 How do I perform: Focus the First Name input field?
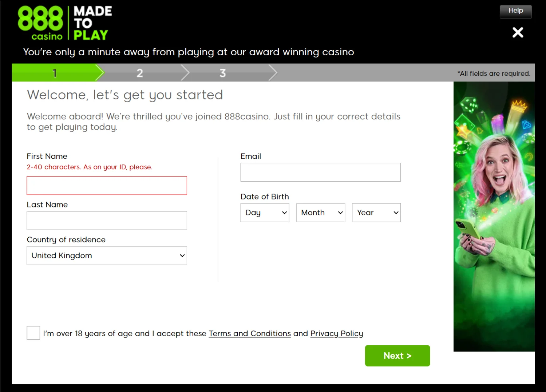[107, 186]
